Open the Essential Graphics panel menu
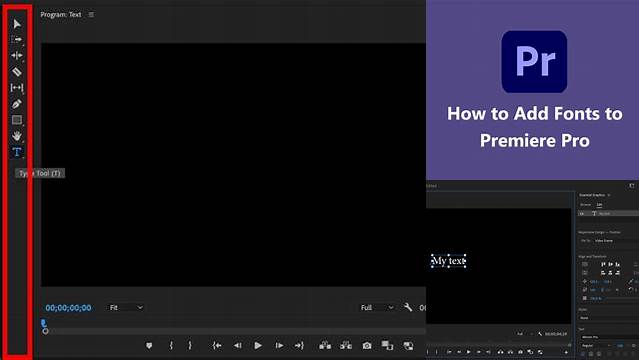Screen dimensions: 639x360 (x=609, y=195)
